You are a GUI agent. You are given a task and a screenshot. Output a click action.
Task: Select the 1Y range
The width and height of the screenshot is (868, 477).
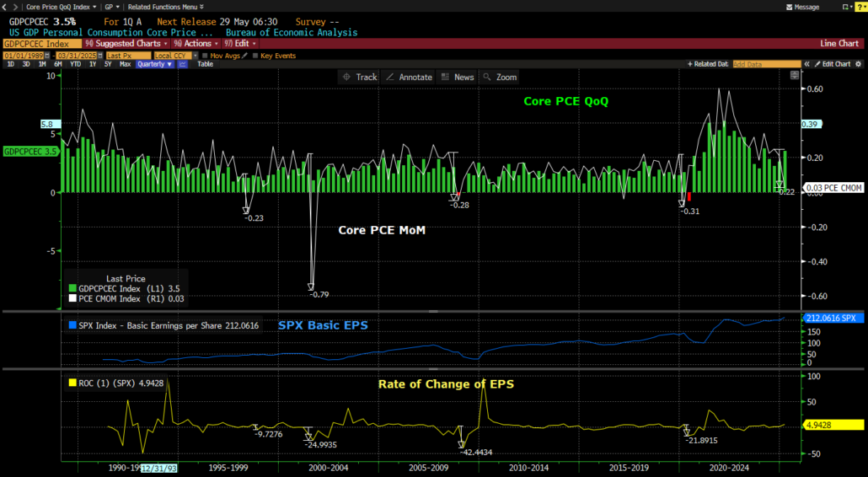coord(93,64)
